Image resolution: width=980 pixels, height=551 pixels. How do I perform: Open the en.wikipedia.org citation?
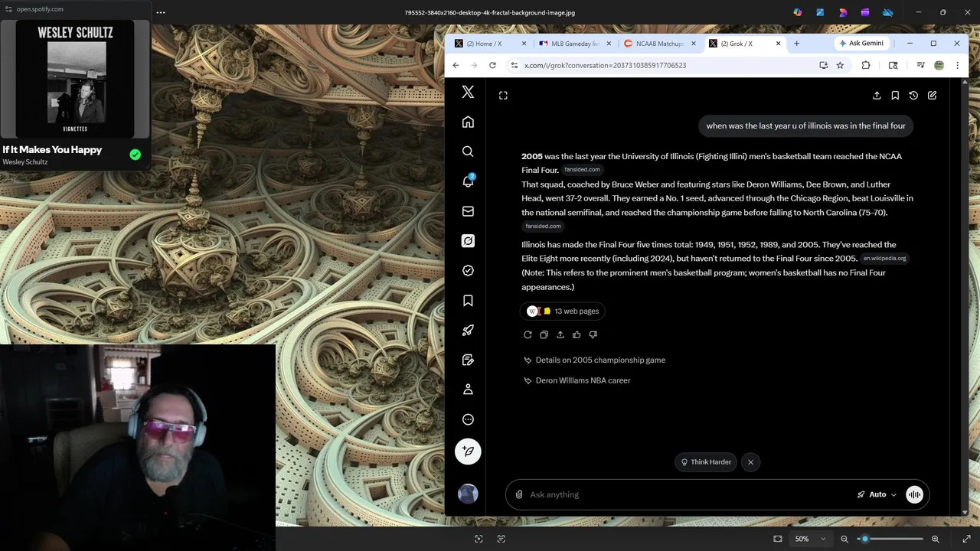point(884,259)
